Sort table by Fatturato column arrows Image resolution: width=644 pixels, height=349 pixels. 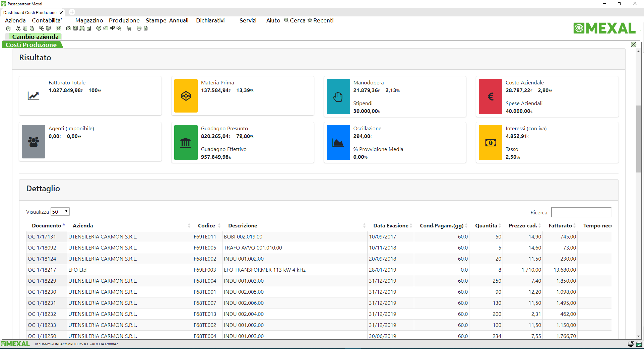[574, 226]
